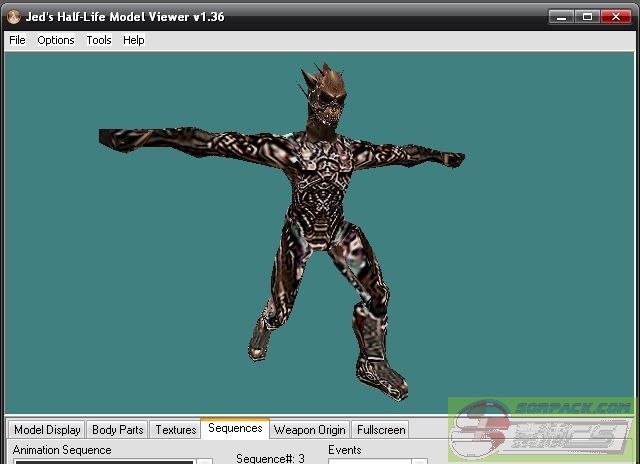Switch to the Body Parts tab
The height and width of the screenshot is (464, 640).
[x=118, y=430]
